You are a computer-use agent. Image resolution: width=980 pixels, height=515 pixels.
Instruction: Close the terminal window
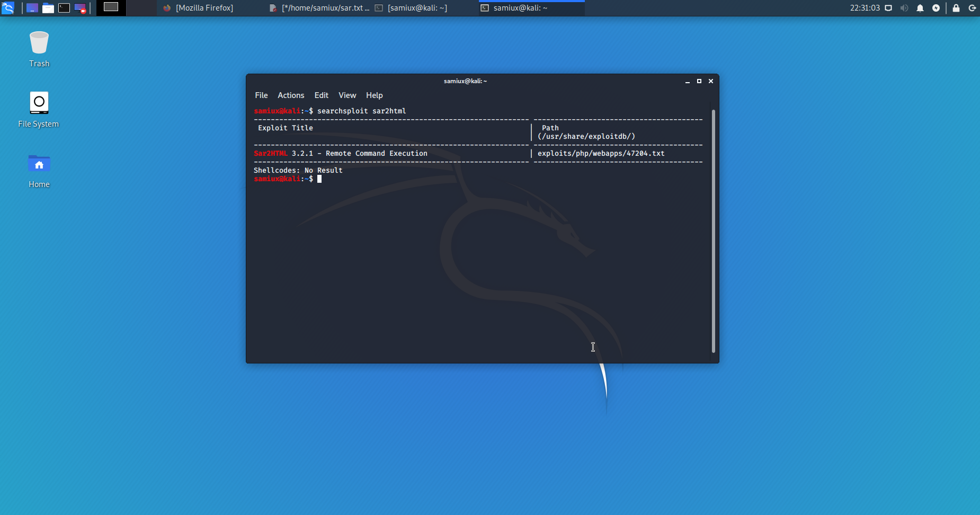[711, 81]
